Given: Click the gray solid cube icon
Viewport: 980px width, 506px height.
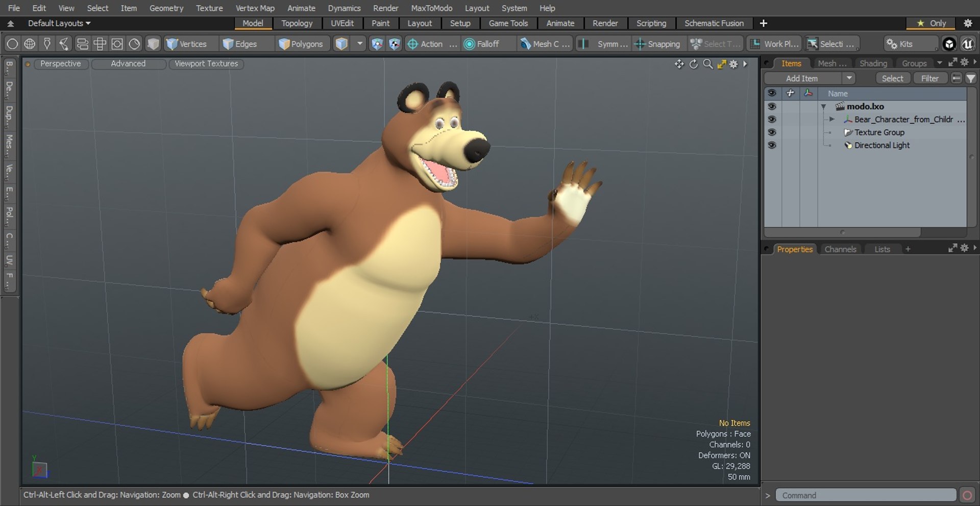Looking at the screenshot, I should click(153, 44).
